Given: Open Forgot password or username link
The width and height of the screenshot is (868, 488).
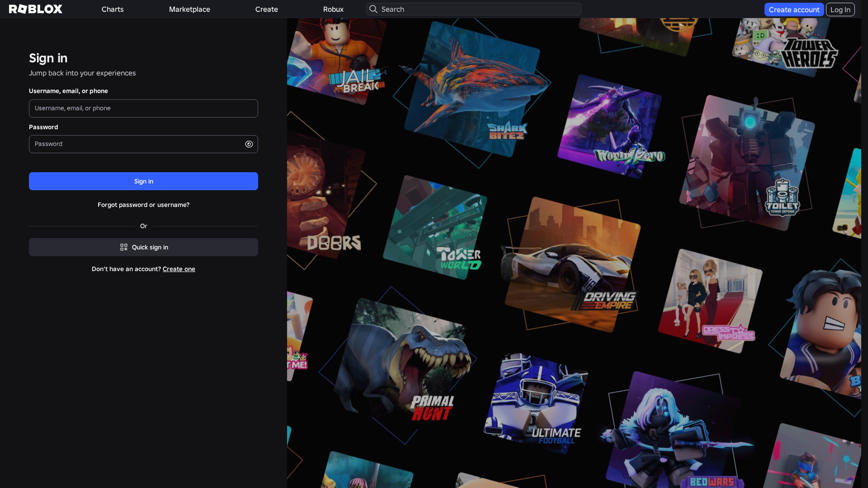Looking at the screenshot, I should [143, 205].
